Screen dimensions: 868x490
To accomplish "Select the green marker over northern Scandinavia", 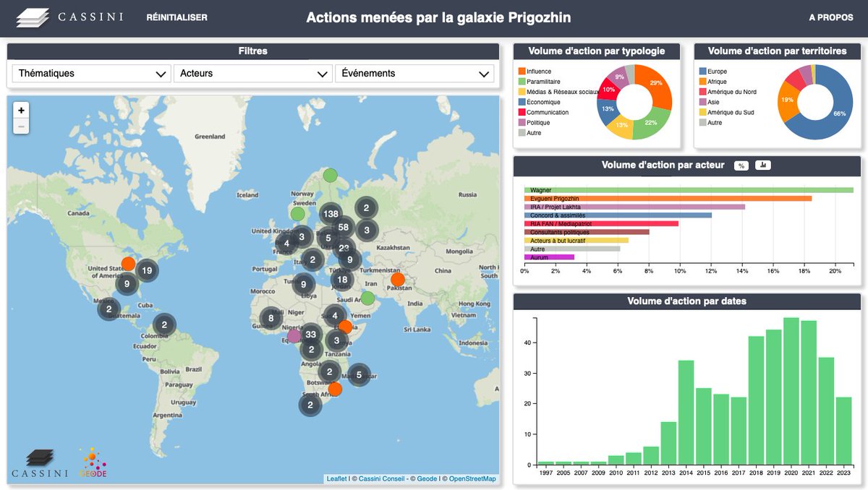I will coord(330,174).
